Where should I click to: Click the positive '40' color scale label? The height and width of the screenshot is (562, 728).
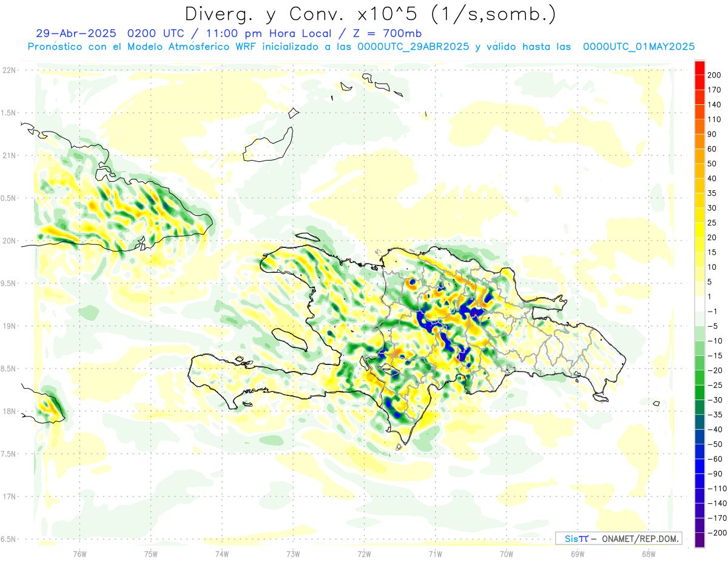click(712, 179)
